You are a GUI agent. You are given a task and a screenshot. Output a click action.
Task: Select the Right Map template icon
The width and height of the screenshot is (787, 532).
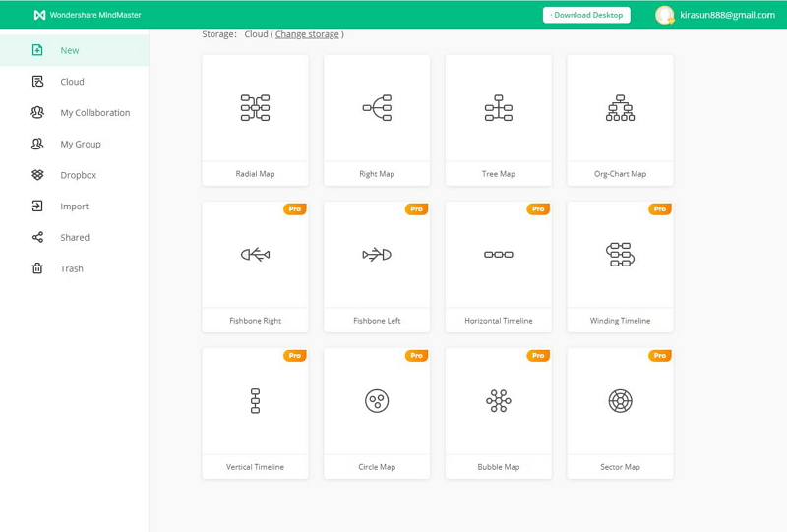[x=377, y=108]
